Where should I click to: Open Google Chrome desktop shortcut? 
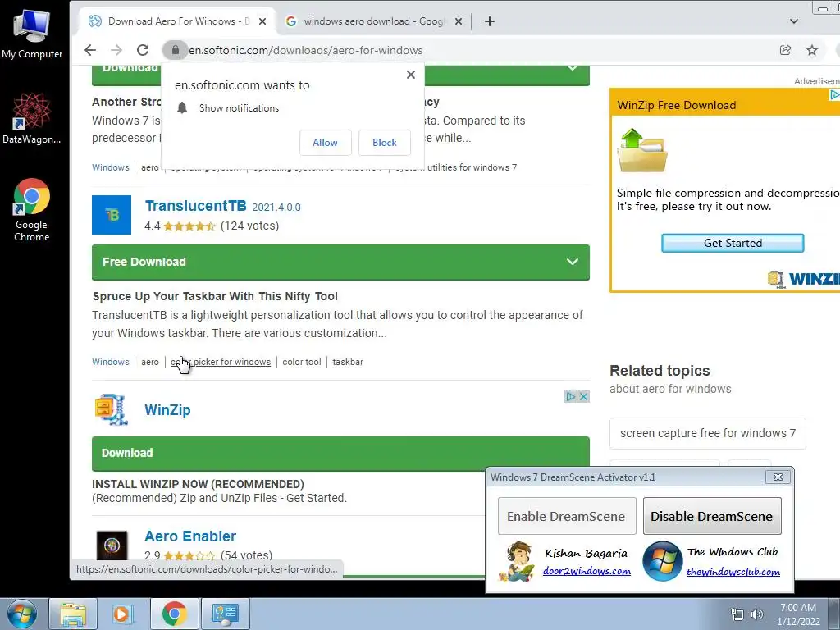coord(32,210)
